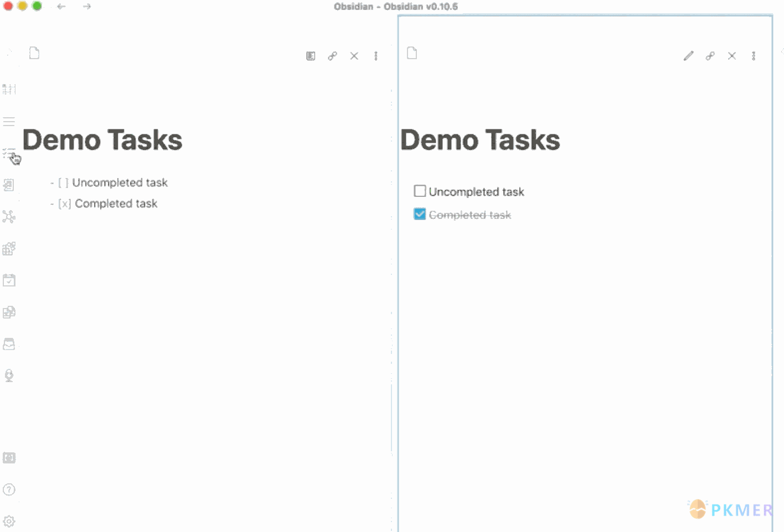Click 'Uncompleted task' text in the preview pane
Image resolution: width=784 pixels, height=532 pixels.
tap(477, 192)
